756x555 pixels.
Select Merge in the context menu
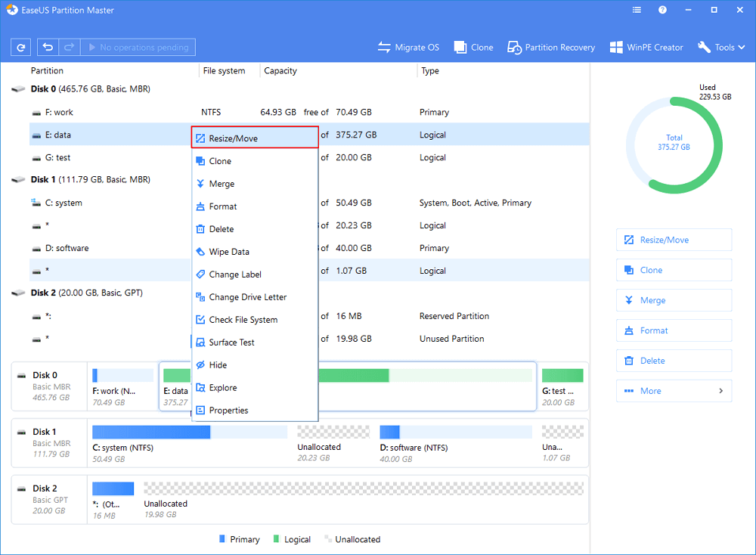pos(255,184)
